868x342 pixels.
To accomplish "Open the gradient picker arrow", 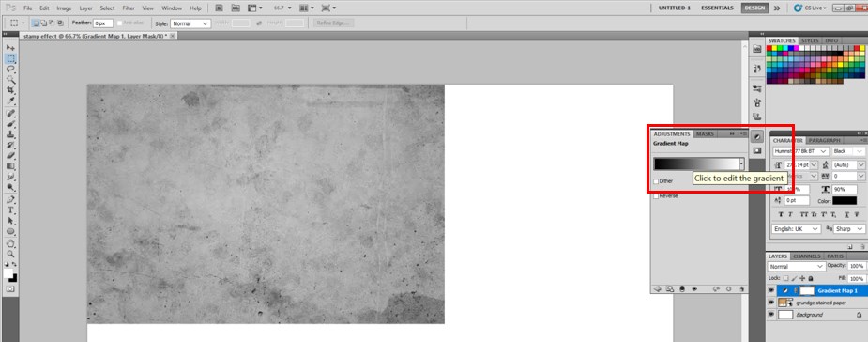I will (741, 164).
